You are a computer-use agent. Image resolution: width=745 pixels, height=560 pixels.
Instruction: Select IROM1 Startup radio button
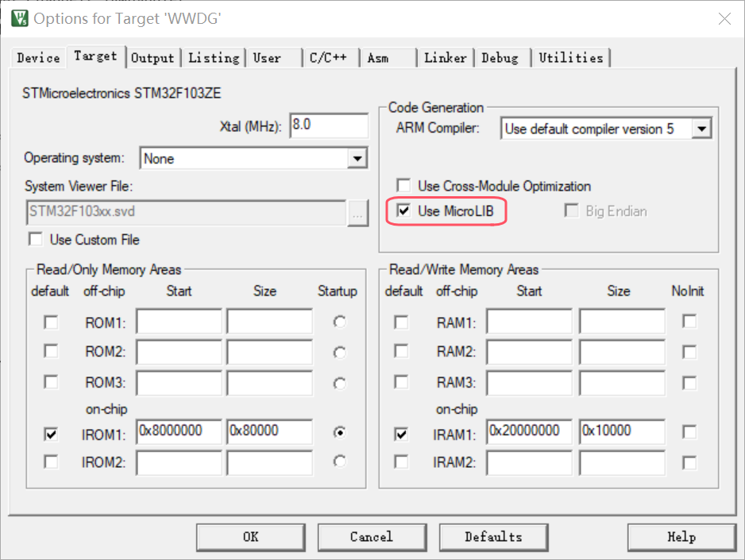tap(339, 432)
